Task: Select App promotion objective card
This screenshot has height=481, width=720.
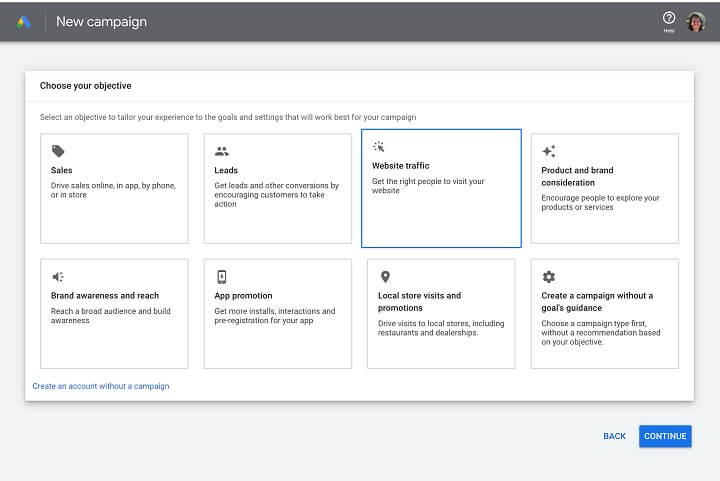Action: (277, 314)
